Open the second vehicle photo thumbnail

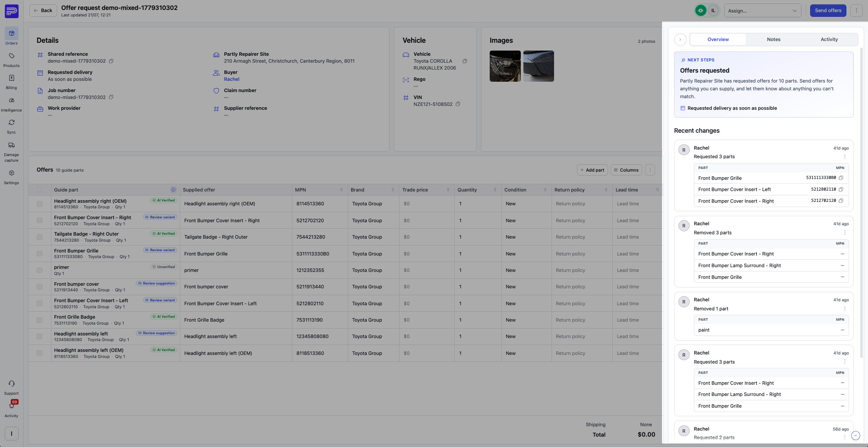click(539, 66)
